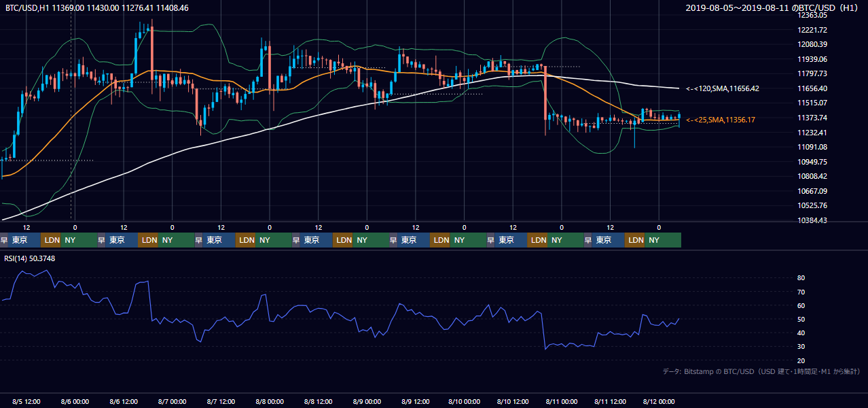
Task: Click price axis value 10949.75
Action: coord(812,162)
